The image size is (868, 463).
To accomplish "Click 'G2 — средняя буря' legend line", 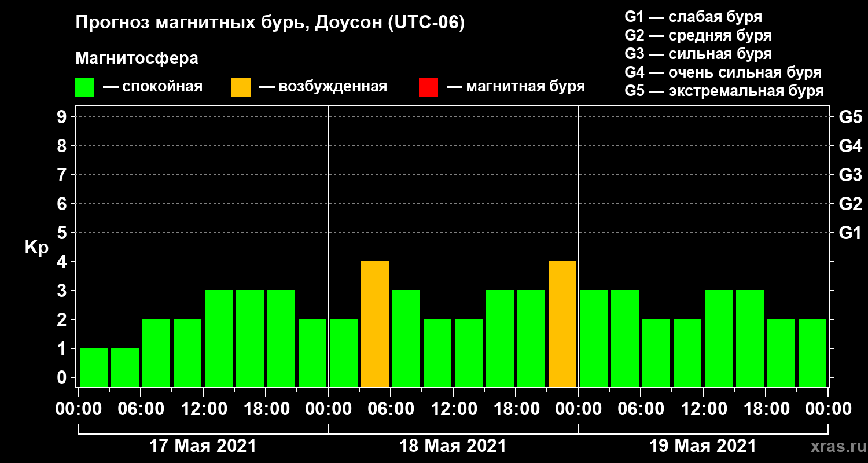I will (x=698, y=35).
